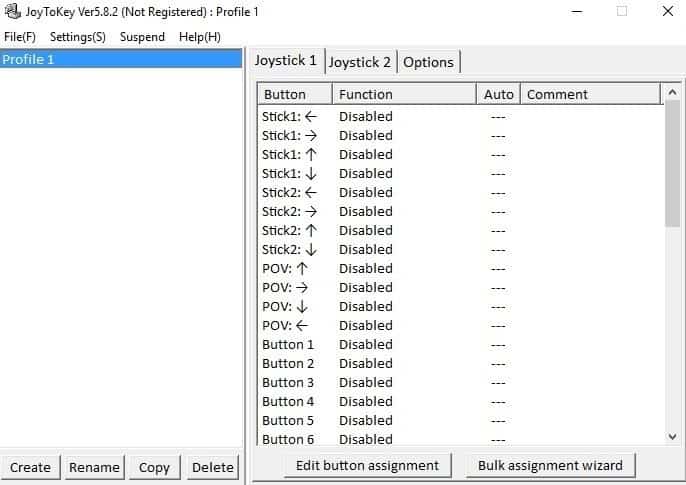The width and height of the screenshot is (686, 485).
Task: Click the Create profile button
Action: [x=30, y=468]
